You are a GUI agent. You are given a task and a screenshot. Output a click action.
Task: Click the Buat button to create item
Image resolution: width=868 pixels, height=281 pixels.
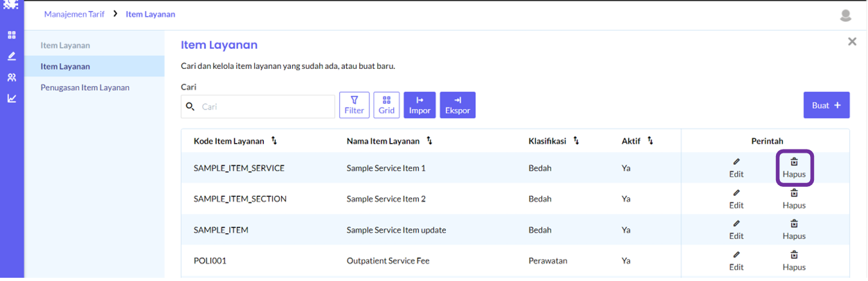826,105
